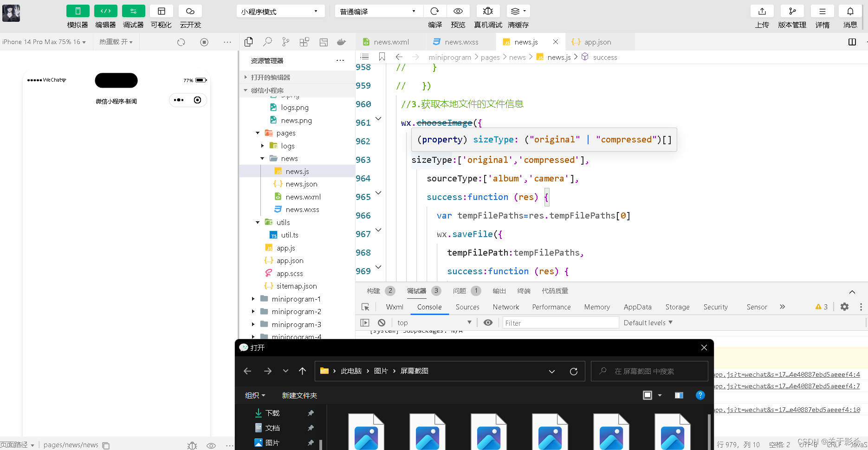Open iPhone 14 Pro Max device dropdown
868x450 pixels.
[44, 42]
